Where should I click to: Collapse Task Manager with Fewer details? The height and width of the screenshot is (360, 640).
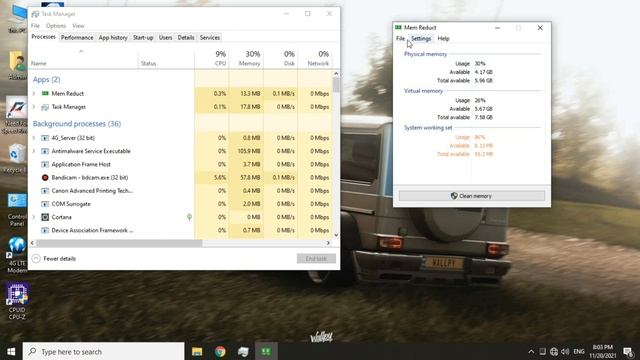54,258
